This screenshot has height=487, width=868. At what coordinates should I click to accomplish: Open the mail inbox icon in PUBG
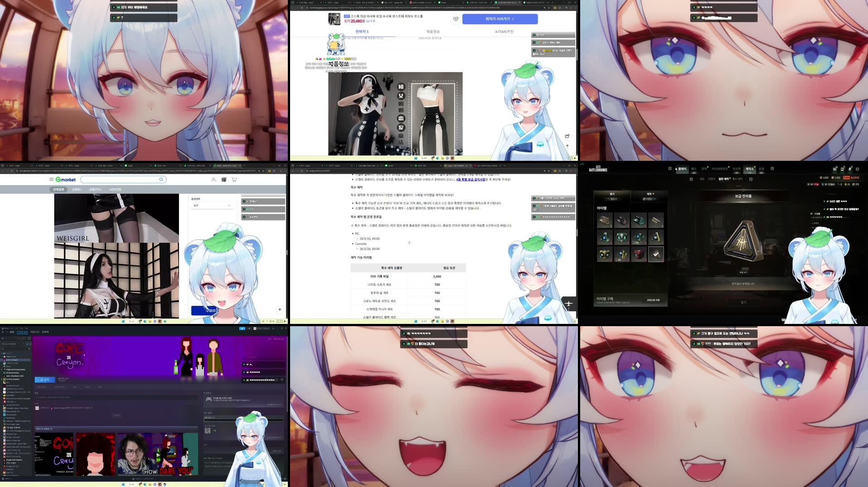[x=842, y=169]
